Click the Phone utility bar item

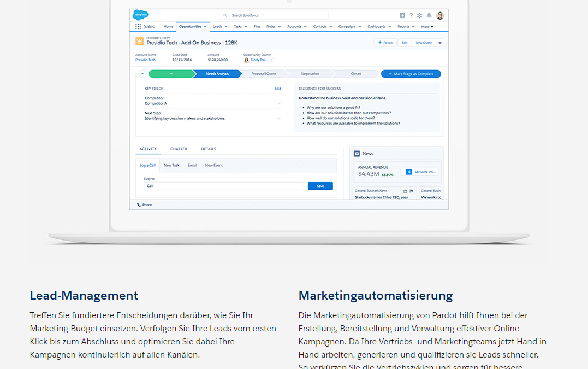click(144, 205)
